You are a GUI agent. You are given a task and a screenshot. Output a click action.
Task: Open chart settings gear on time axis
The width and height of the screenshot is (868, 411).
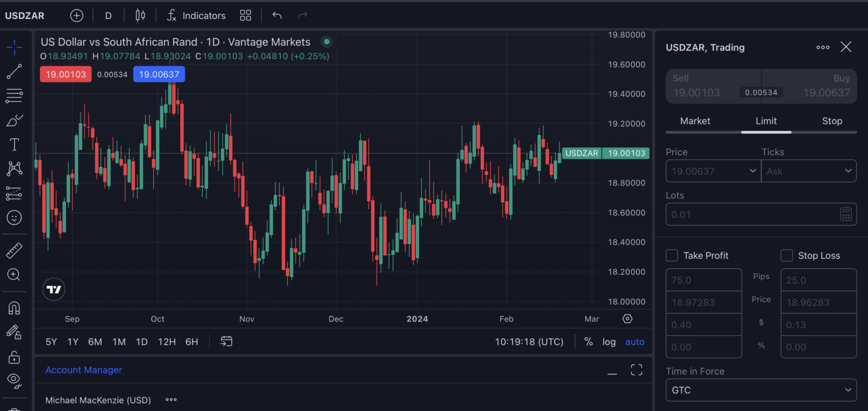pyautogui.click(x=627, y=318)
